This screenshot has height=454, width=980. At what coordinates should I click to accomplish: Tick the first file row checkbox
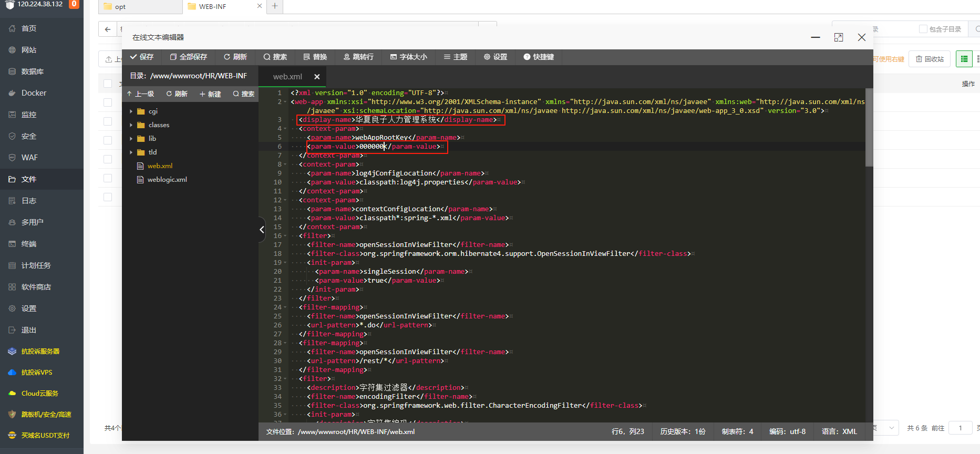108,102
